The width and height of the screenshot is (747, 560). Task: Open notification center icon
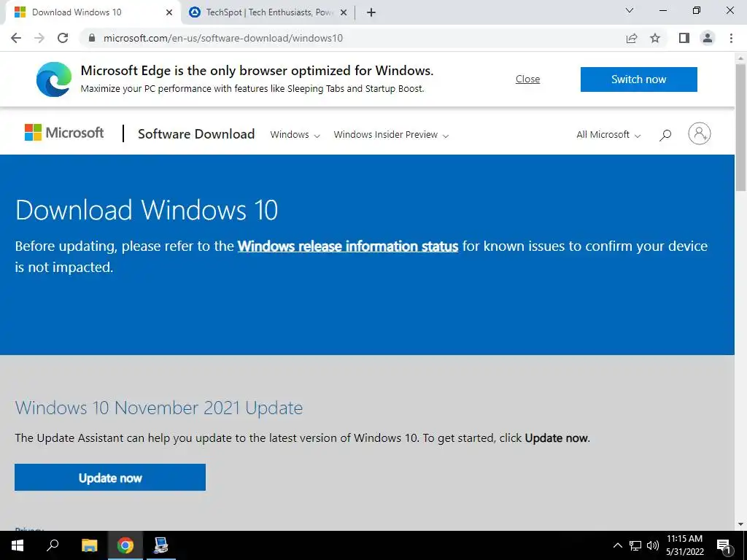724,545
